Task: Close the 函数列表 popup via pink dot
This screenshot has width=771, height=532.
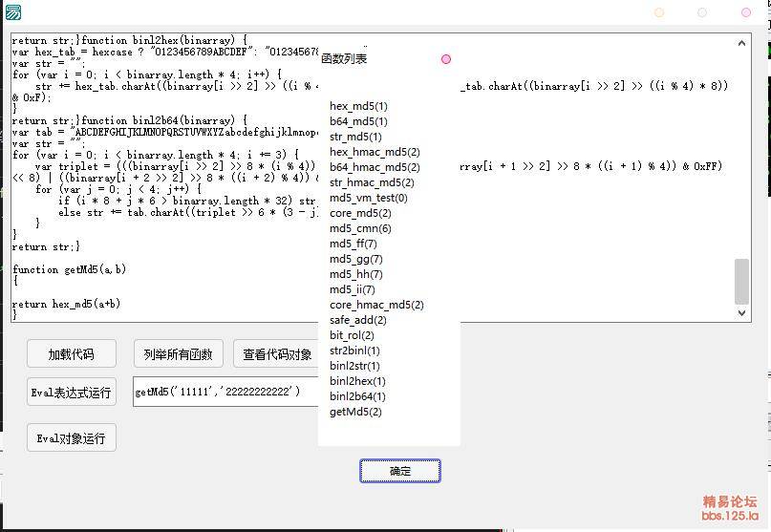Action: coord(446,59)
